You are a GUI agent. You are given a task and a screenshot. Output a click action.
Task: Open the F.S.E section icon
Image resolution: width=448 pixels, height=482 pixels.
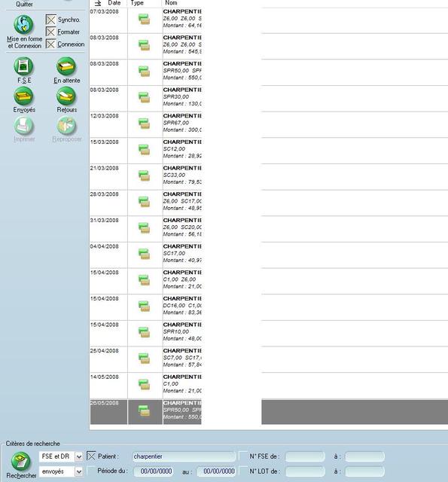pyautogui.click(x=23, y=66)
